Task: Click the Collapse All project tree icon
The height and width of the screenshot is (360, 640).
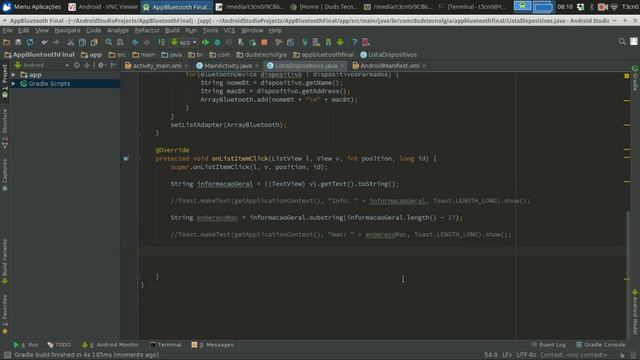Action: pyautogui.click(x=87, y=65)
